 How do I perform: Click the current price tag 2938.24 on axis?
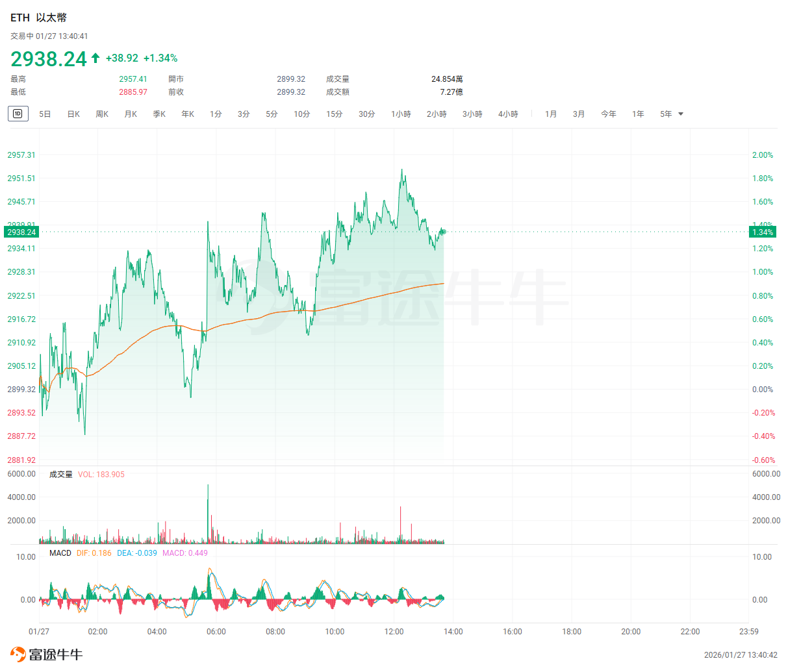click(x=21, y=232)
